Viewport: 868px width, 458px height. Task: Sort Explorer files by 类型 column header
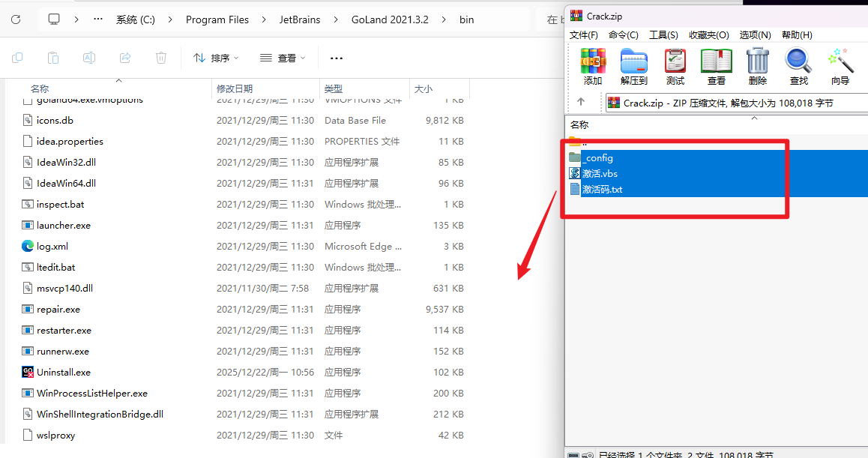point(364,88)
